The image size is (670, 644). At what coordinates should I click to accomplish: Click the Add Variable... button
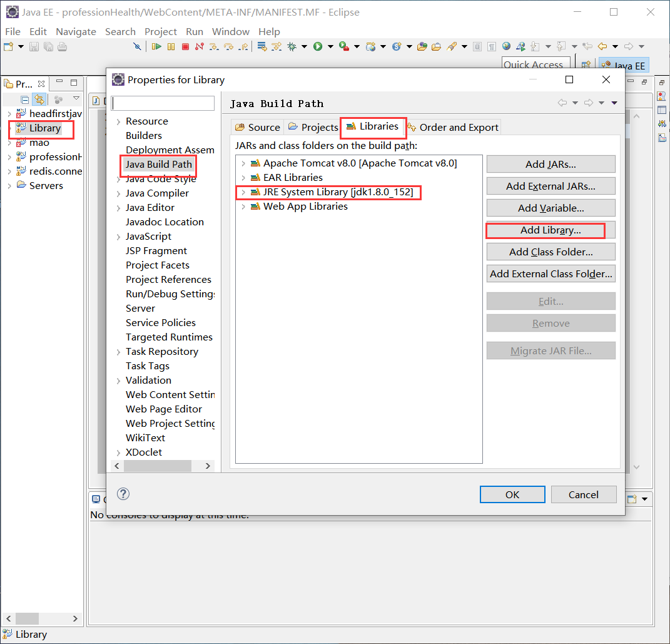(551, 208)
